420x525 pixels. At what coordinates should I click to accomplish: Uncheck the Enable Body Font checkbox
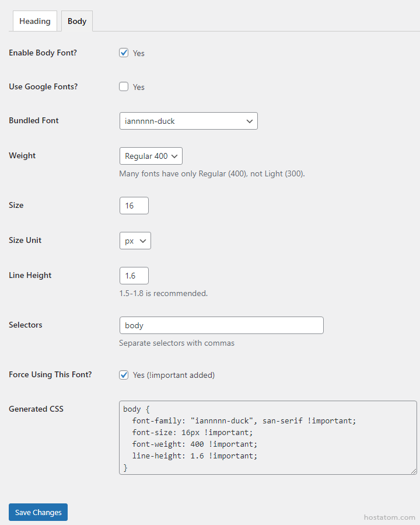124,53
